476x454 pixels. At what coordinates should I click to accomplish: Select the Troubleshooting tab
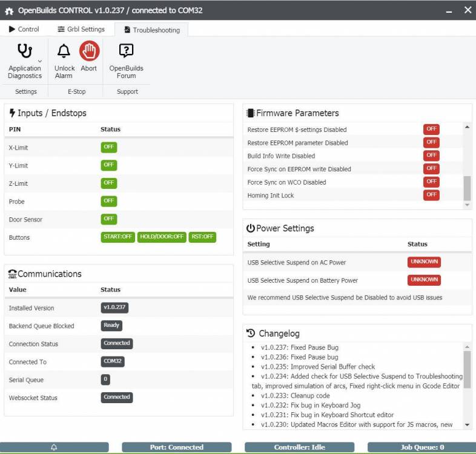click(x=152, y=30)
